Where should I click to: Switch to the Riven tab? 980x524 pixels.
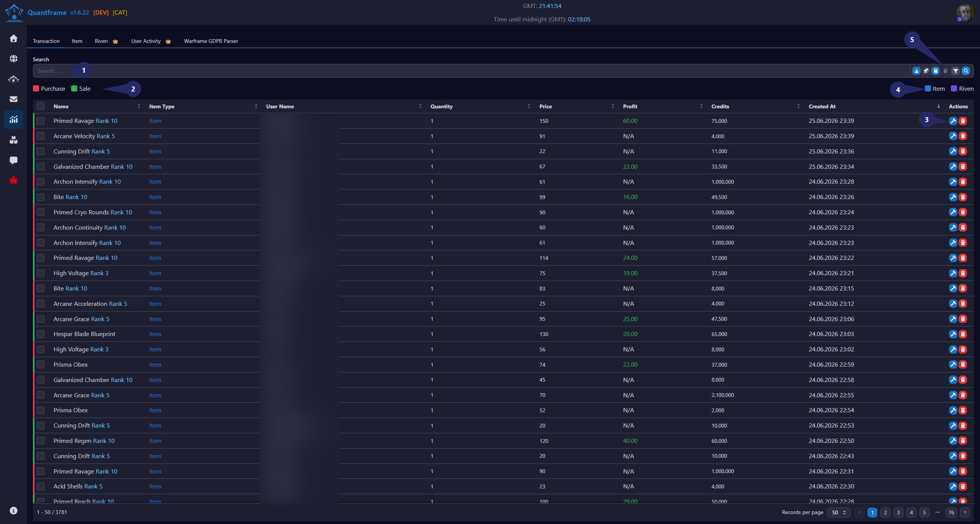[x=106, y=41]
